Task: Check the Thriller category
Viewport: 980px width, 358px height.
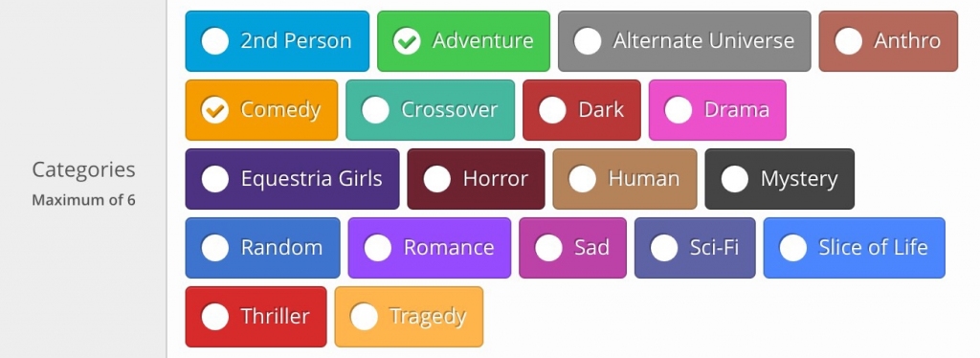Action: [x=256, y=316]
